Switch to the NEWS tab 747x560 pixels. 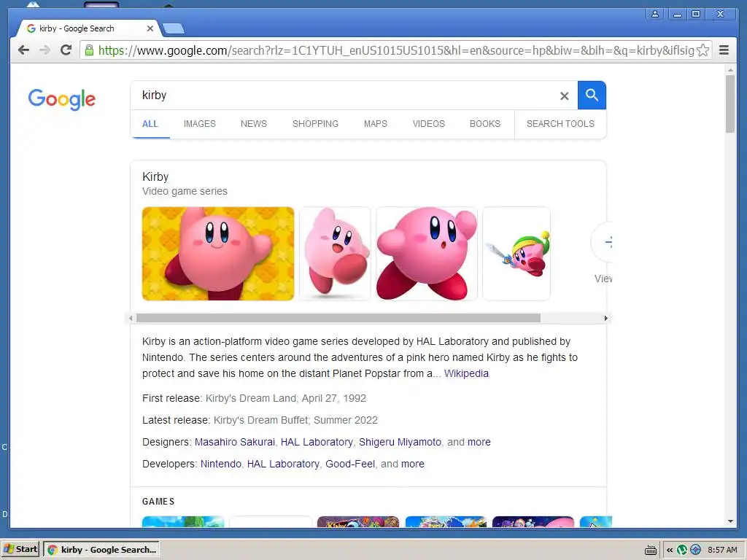click(x=253, y=124)
